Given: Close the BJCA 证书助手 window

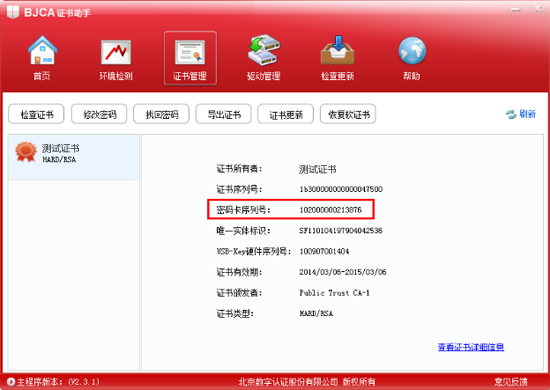Looking at the screenshot, I should (538, 9).
